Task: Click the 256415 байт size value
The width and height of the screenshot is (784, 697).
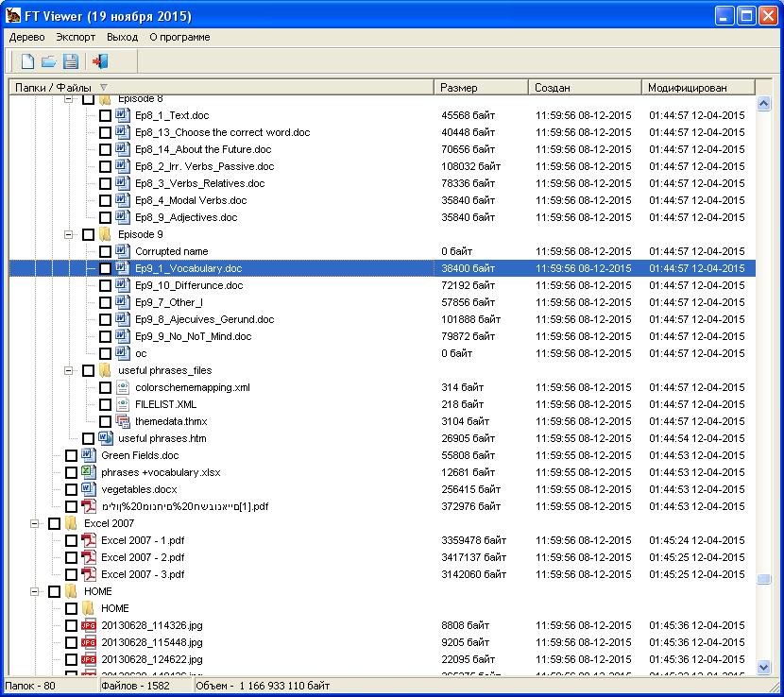Action: tap(470, 489)
